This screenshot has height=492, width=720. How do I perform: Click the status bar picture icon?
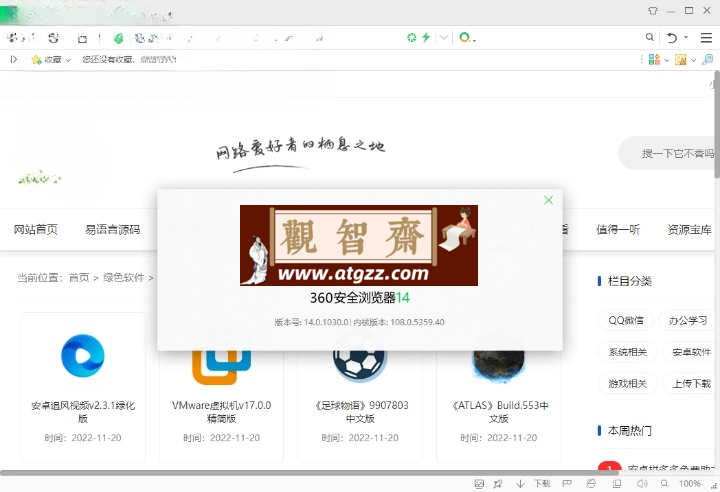coord(479,483)
